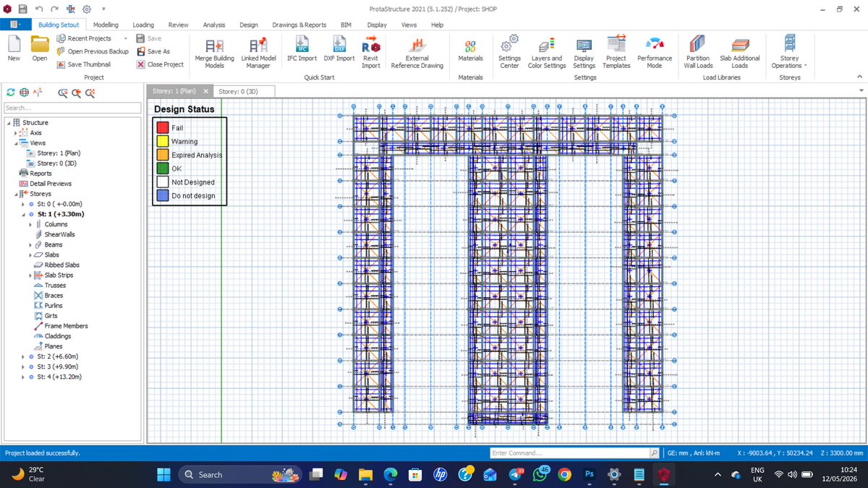Click the New project icon

coord(14,43)
